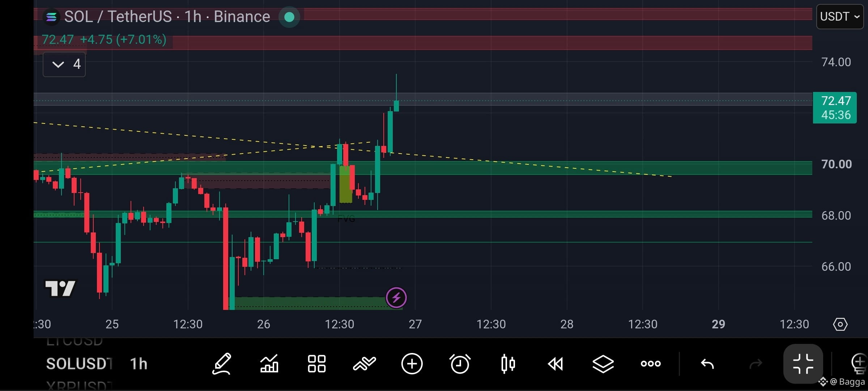Expand the collapsed indicators legend showing 4
Viewport: 868px width, 391px height.
pos(64,64)
